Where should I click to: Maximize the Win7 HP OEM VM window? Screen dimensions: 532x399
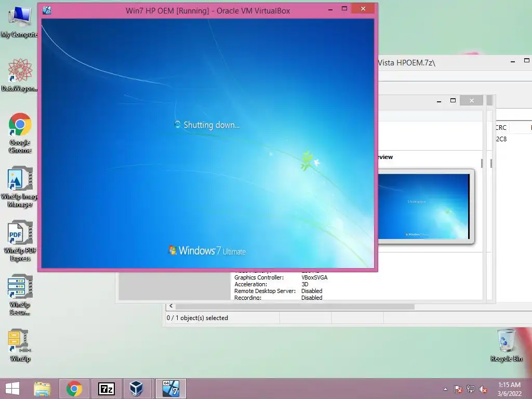344,9
